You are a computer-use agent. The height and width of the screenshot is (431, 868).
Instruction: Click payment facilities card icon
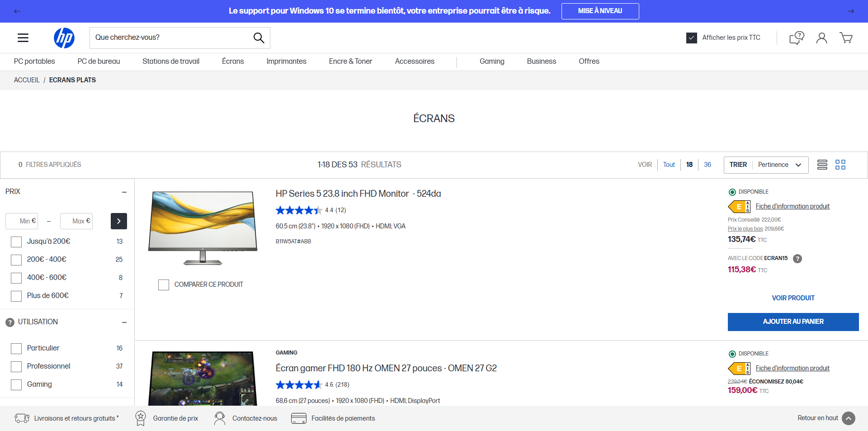coord(299,418)
